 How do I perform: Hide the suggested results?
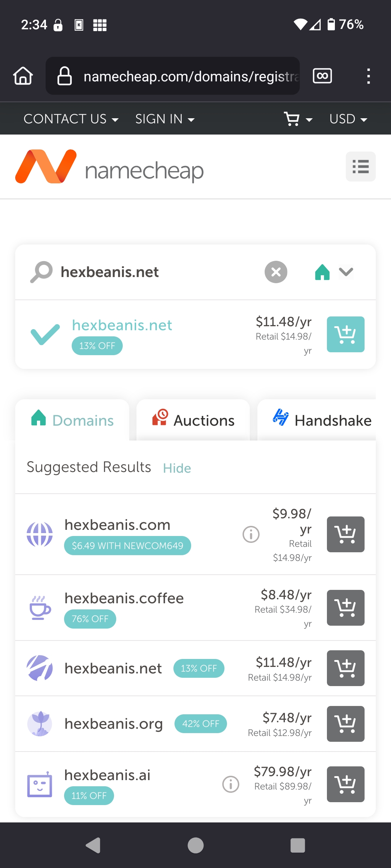[177, 468]
